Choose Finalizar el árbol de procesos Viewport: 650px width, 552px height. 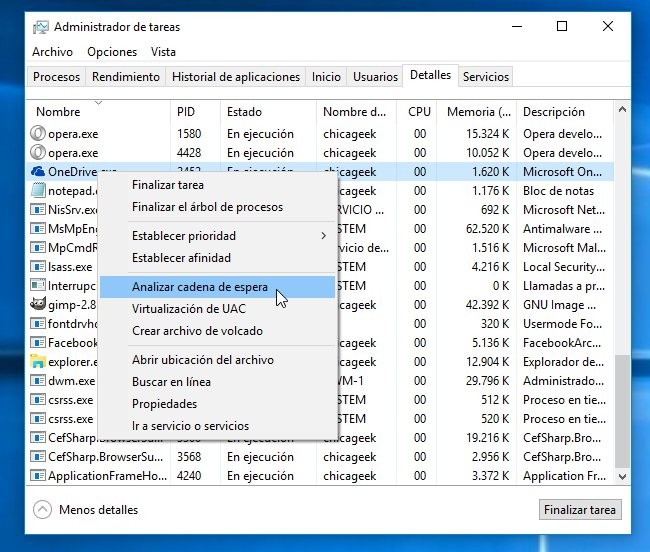tap(207, 207)
